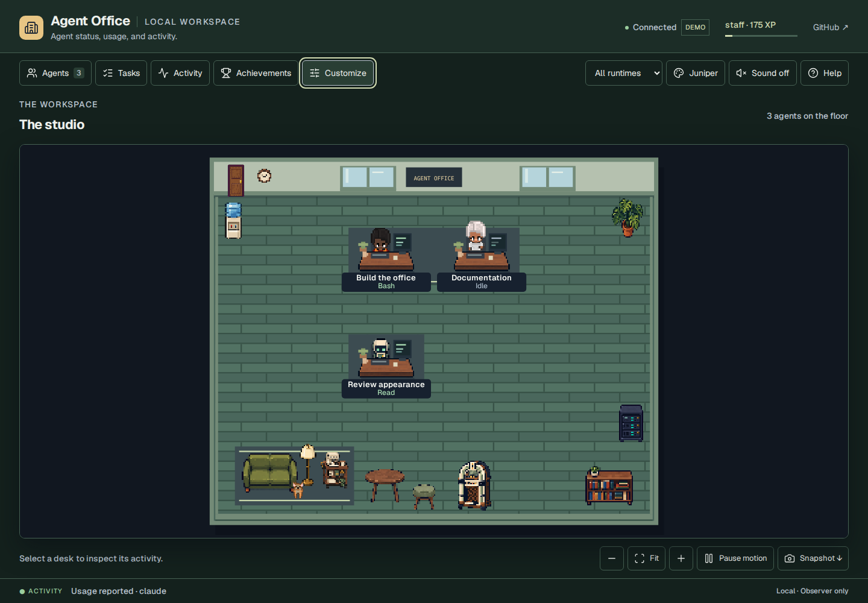Click the floor lamp beside the sofa
Screen dimensions: 868x603
[x=308, y=464]
